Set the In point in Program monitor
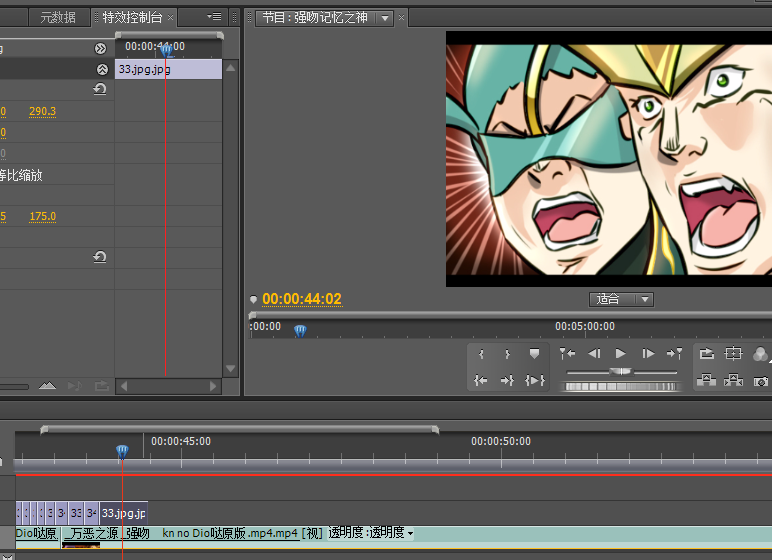This screenshot has width=772, height=560. 481,354
